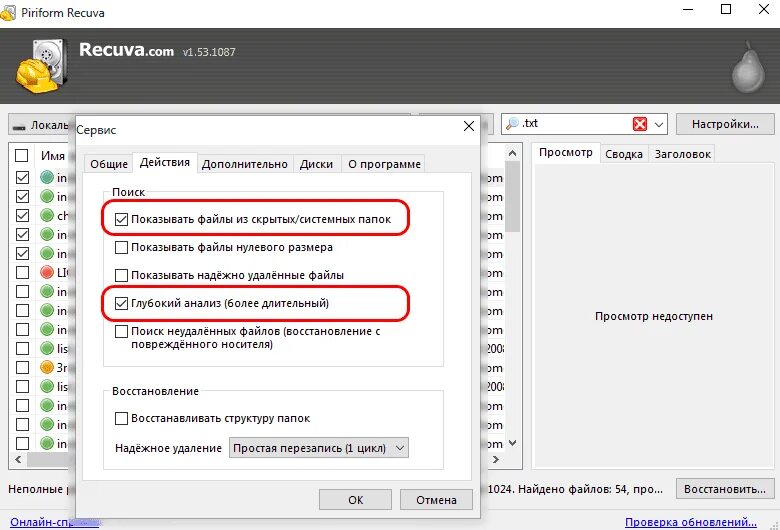
Task: Confirm settings with OK button
Action: click(355, 500)
